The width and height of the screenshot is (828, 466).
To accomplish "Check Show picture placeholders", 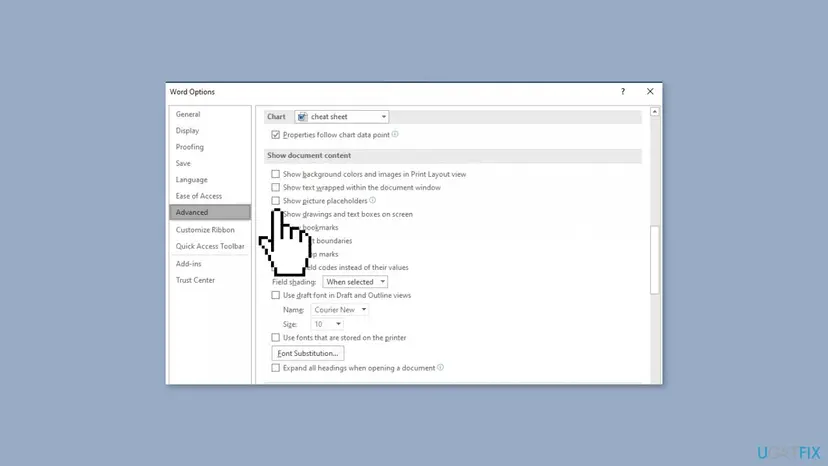I will tap(276, 201).
